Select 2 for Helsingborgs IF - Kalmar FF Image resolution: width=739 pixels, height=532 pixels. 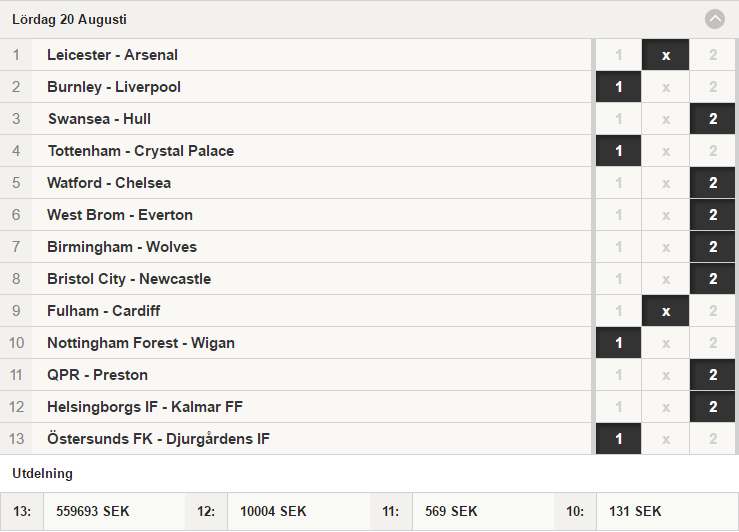coord(713,407)
